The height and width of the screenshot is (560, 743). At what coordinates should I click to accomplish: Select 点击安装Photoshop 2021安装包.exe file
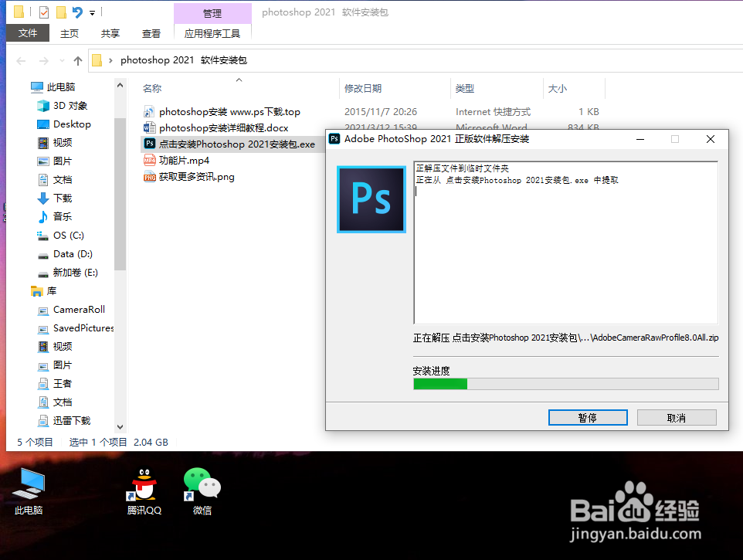236,144
